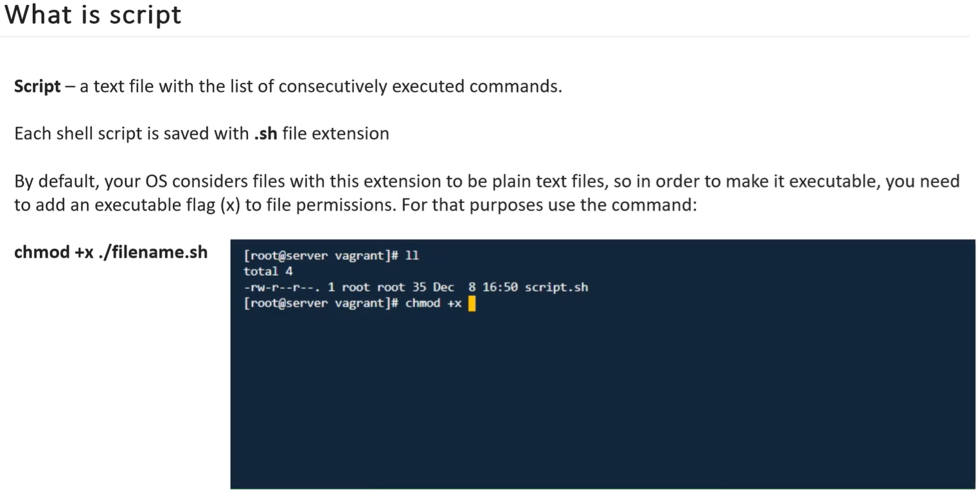Click 'root root' owner text in listing
The height and width of the screenshot is (497, 980).
coord(373,287)
